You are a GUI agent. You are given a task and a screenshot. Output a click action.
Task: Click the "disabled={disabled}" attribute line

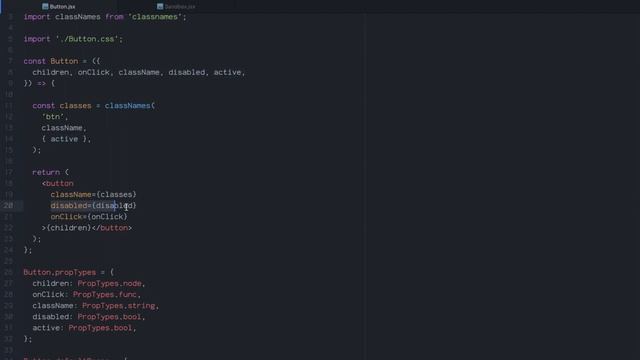click(93, 205)
